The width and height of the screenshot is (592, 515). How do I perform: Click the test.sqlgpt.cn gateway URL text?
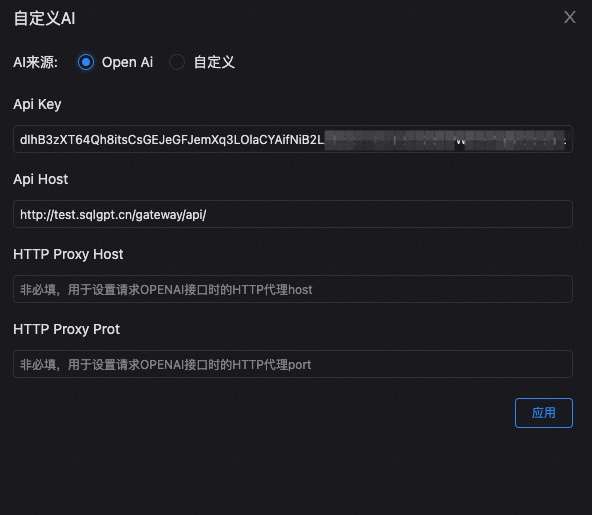(x=113, y=215)
